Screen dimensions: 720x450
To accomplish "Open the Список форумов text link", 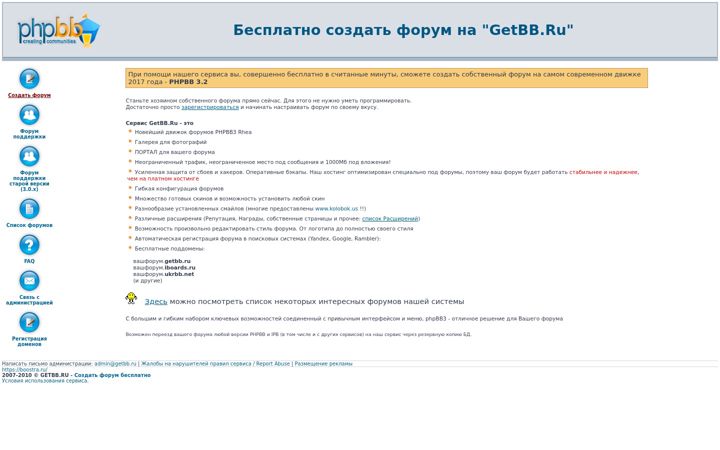I will [29, 225].
